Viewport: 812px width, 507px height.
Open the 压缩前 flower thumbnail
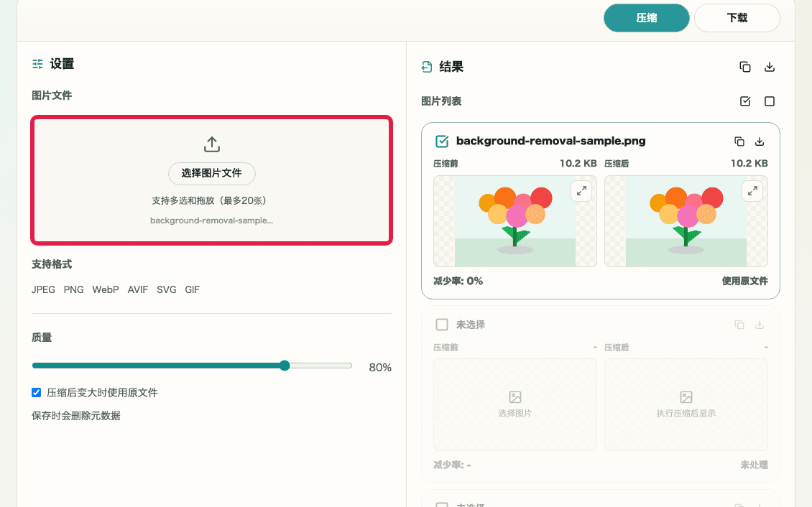coord(515,221)
